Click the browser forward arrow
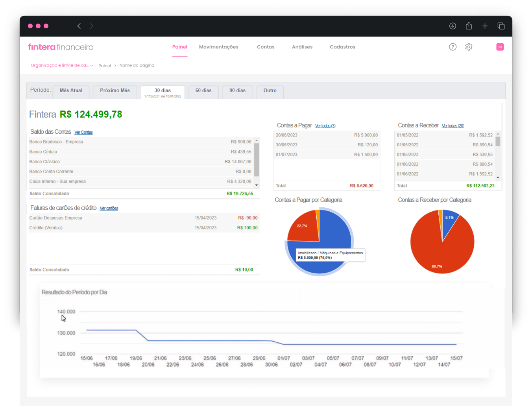The height and width of the screenshot is (406, 532). click(92, 26)
